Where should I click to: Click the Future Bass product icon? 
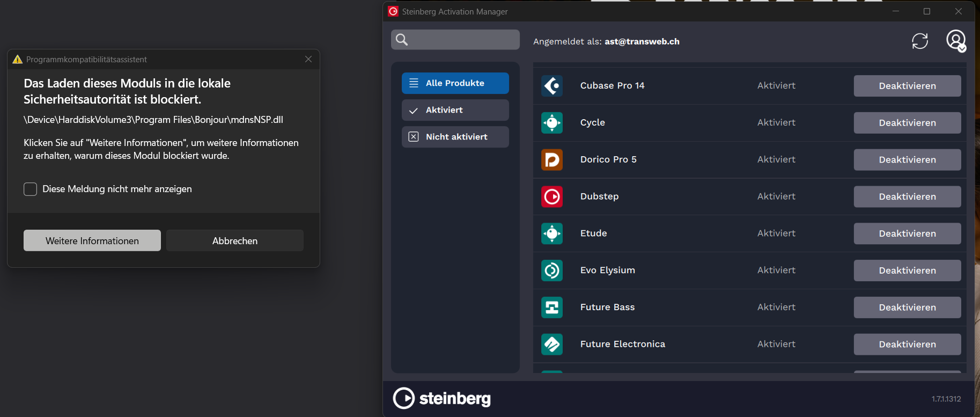[552, 308]
